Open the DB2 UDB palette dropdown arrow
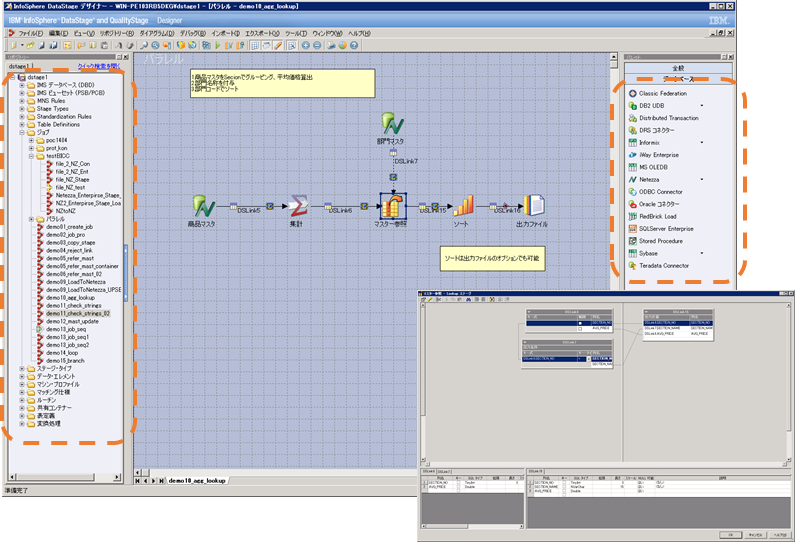Screen dimensions: 795x542 [x=702, y=105]
